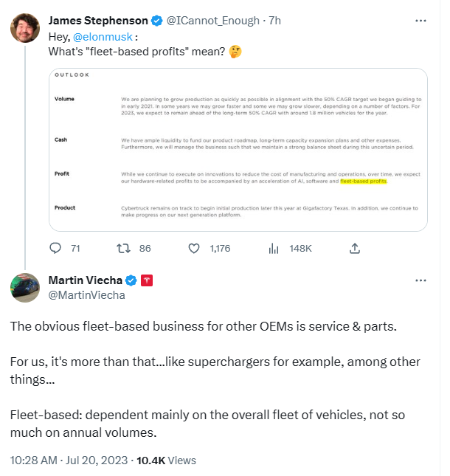Open more options on Martin Viecha's reply
The image size is (450, 476).
(420, 280)
